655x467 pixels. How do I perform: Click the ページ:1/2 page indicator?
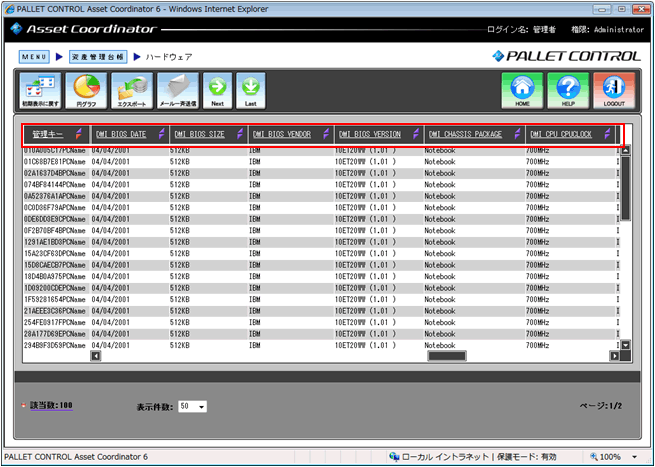tap(601, 406)
